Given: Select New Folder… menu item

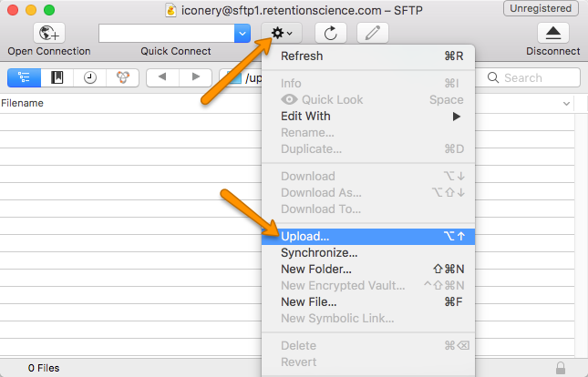Looking at the screenshot, I should 368,269.
